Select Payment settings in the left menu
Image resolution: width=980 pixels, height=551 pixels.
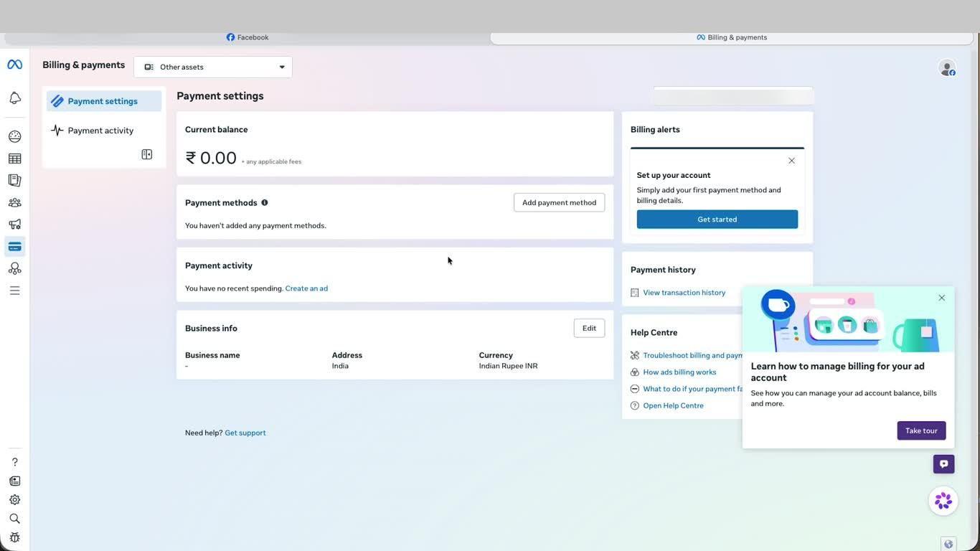[104, 101]
